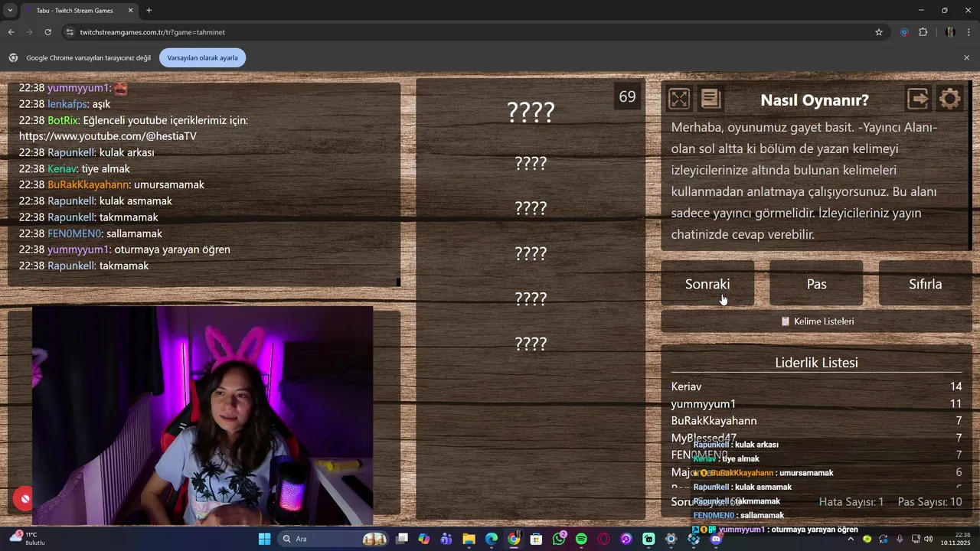
Task: Click the exit arrow icon next to gear
Action: pyautogui.click(x=918, y=99)
